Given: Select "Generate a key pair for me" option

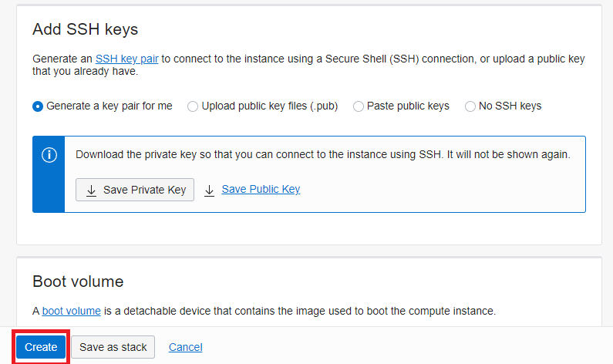Looking at the screenshot, I should point(38,106).
